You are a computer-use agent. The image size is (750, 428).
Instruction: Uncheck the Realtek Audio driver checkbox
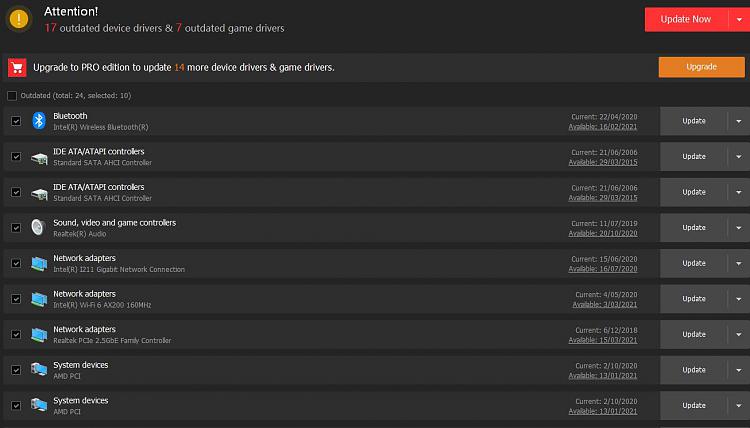pyautogui.click(x=16, y=228)
